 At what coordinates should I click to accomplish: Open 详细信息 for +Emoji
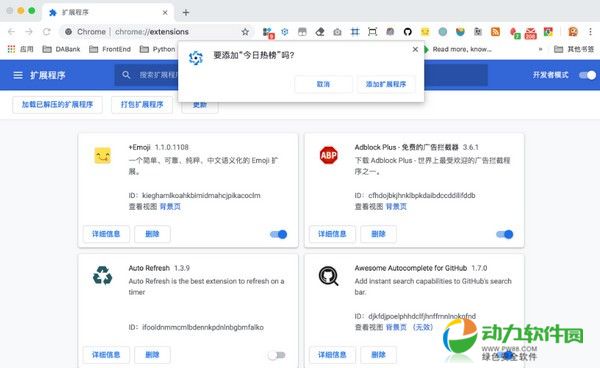(106, 234)
